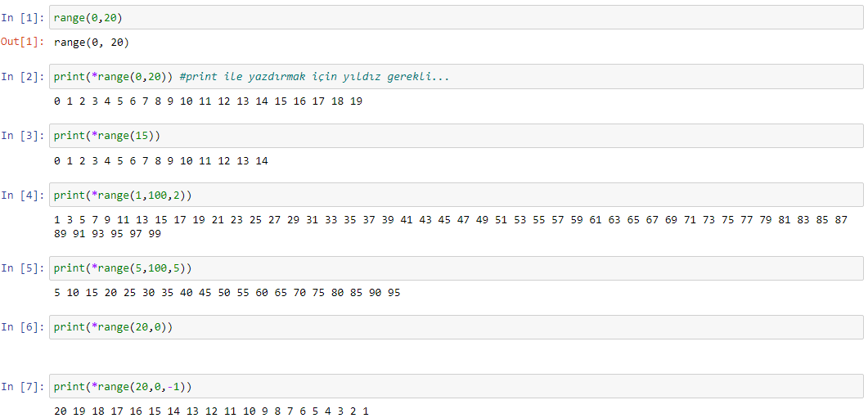
Task: Click the In [4] prompt label
Action: pos(23,195)
